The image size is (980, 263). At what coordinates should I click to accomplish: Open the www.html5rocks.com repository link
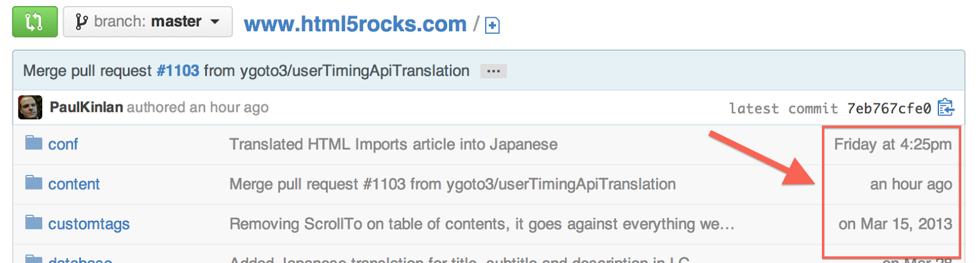355,24
